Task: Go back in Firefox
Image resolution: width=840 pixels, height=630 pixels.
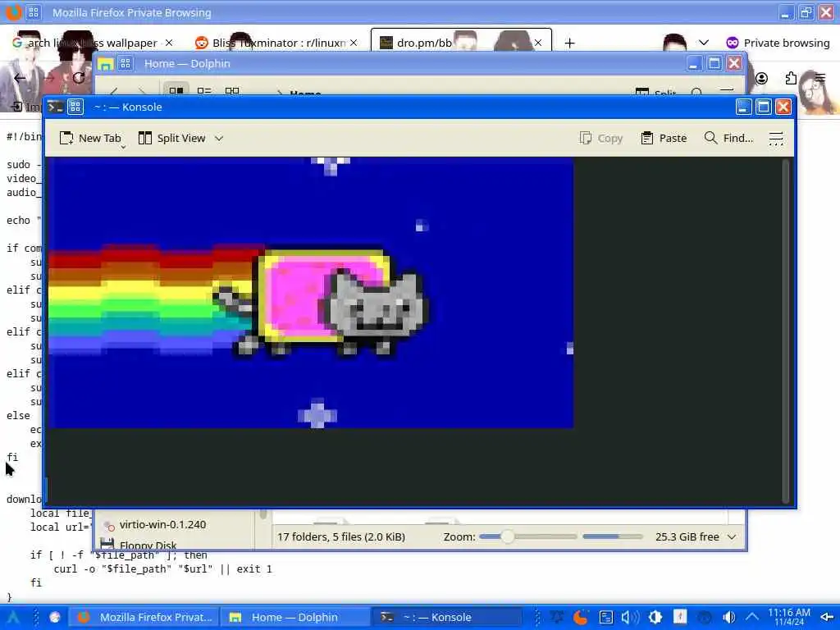Action: (20, 78)
